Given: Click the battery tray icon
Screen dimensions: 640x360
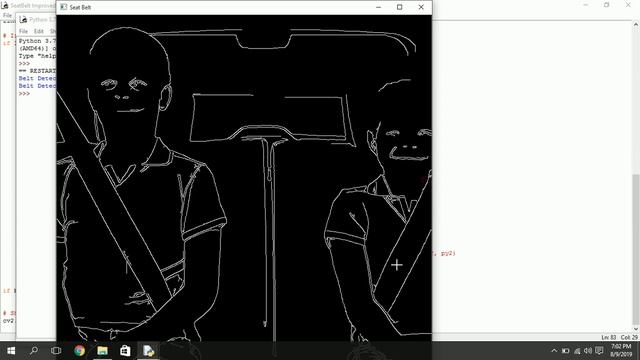Looking at the screenshot, I should pyautogui.click(x=565, y=351).
